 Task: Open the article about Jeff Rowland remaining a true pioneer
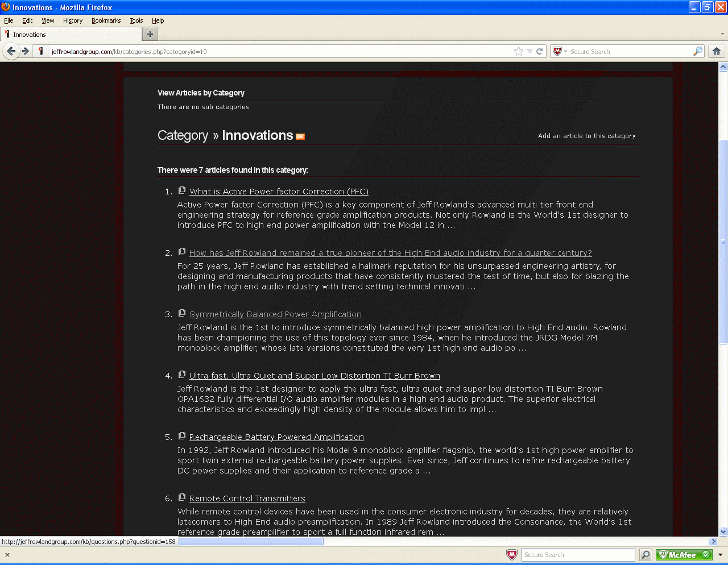click(x=391, y=253)
